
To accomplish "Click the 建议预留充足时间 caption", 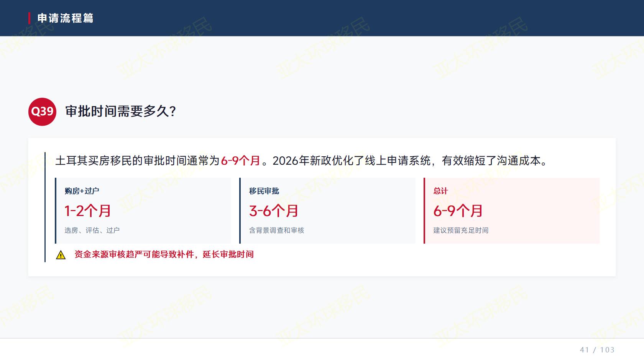I will [x=461, y=230].
